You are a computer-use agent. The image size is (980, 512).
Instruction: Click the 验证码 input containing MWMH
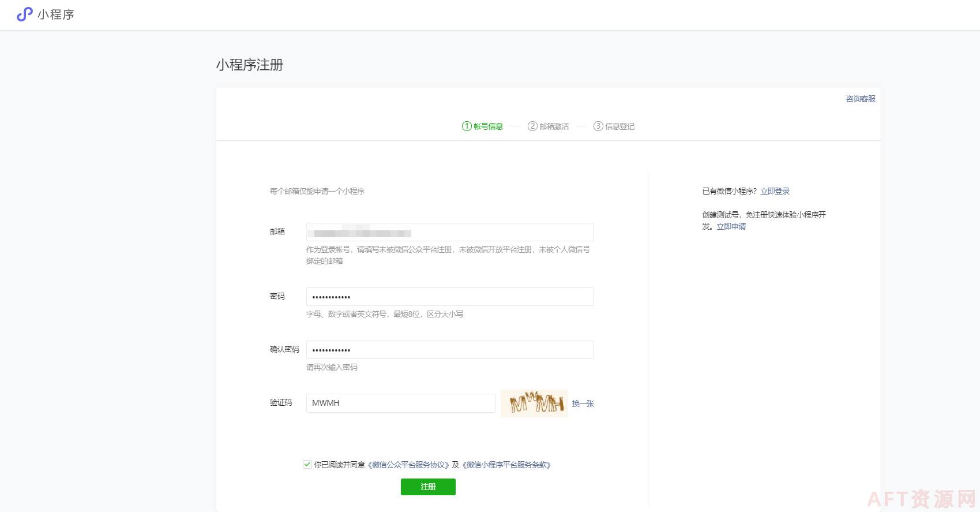point(400,403)
